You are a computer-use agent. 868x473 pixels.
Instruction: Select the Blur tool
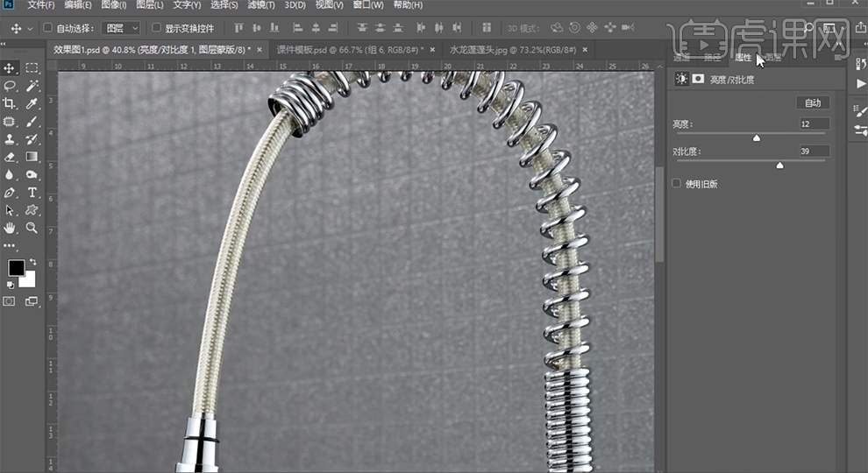coord(10,174)
